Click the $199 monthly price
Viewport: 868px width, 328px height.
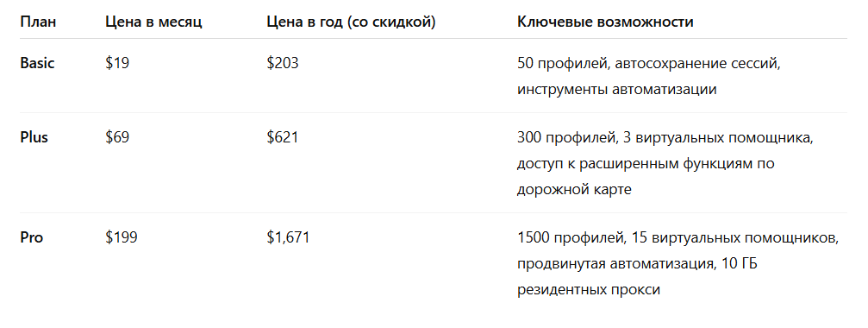pyautogui.click(x=122, y=237)
